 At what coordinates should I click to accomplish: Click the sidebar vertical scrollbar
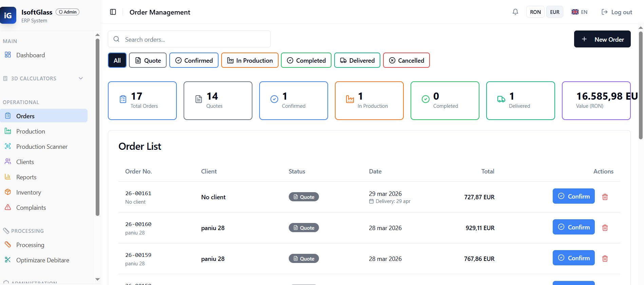pos(97,127)
